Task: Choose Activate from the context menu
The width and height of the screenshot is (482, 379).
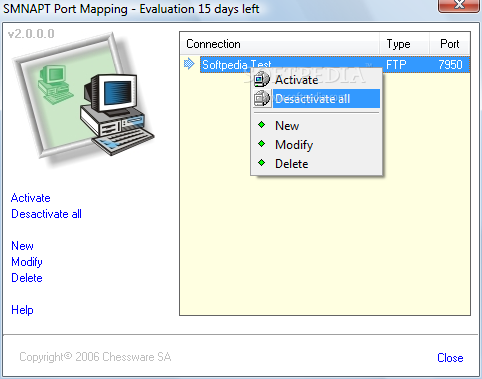Action: pyautogui.click(x=316, y=80)
